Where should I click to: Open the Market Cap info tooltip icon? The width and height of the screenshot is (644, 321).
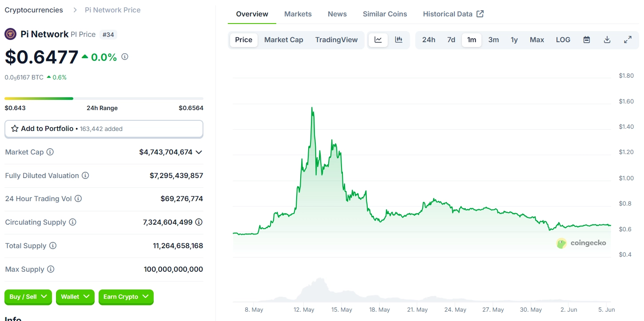pyautogui.click(x=50, y=152)
